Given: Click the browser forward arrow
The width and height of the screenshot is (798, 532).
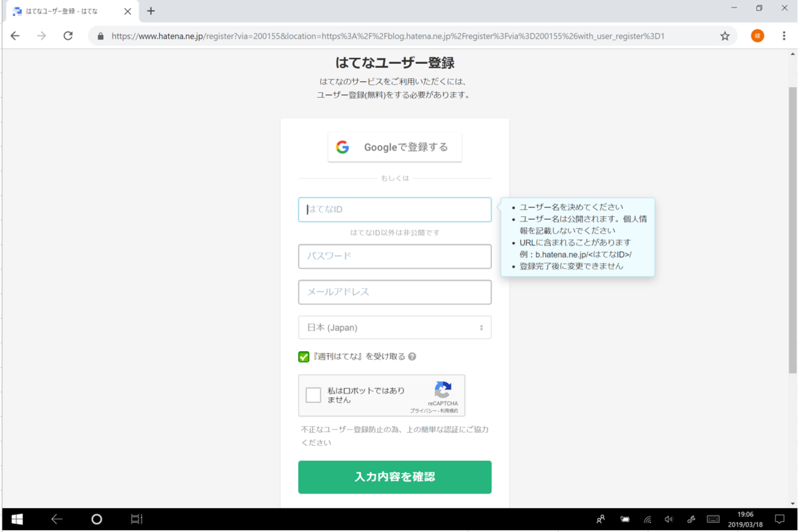Looking at the screenshot, I should tap(42, 36).
